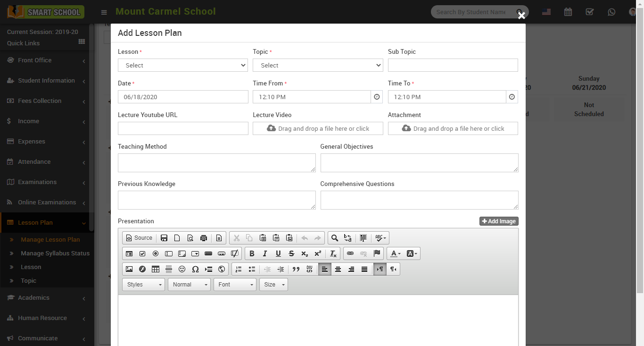Select the Insert Table icon
The height and width of the screenshot is (346, 644).
click(x=156, y=269)
